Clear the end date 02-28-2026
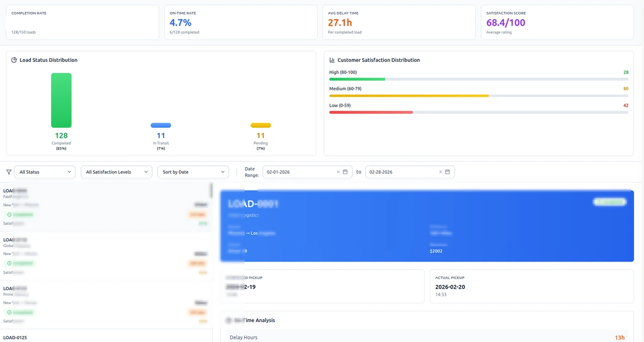This screenshot has width=644, height=342. (x=441, y=172)
